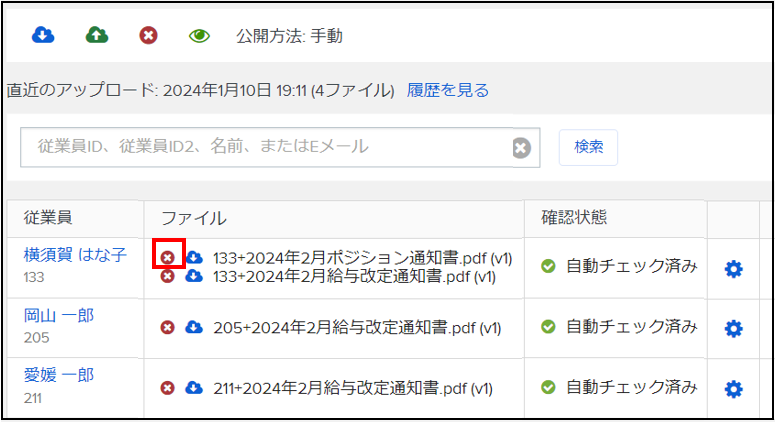Delete 211+2024年2月給与改定通知書.pdf file

pyautogui.click(x=168, y=388)
